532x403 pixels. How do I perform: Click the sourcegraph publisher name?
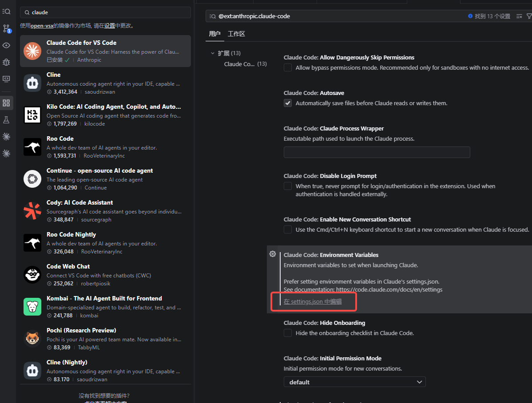tap(96, 220)
